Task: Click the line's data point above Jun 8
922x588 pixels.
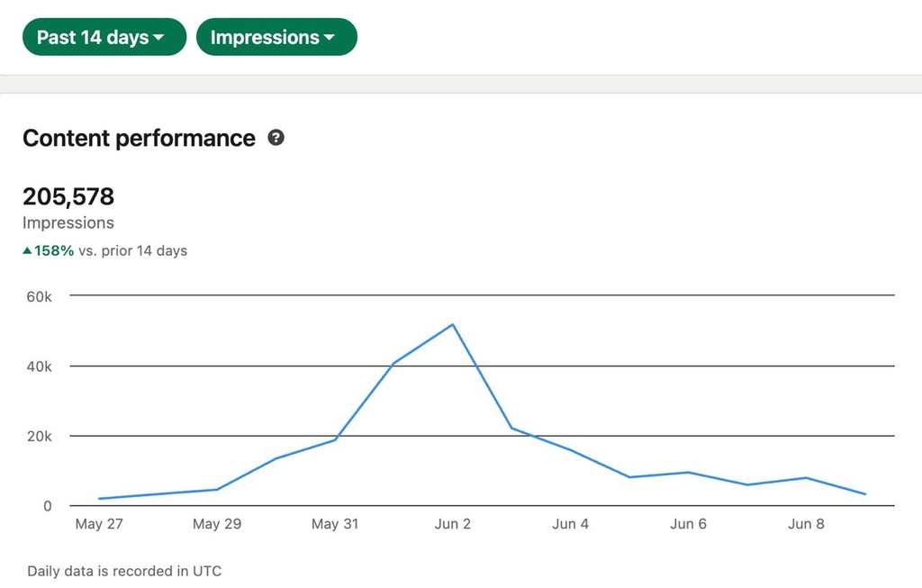Action: tap(806, 478)
